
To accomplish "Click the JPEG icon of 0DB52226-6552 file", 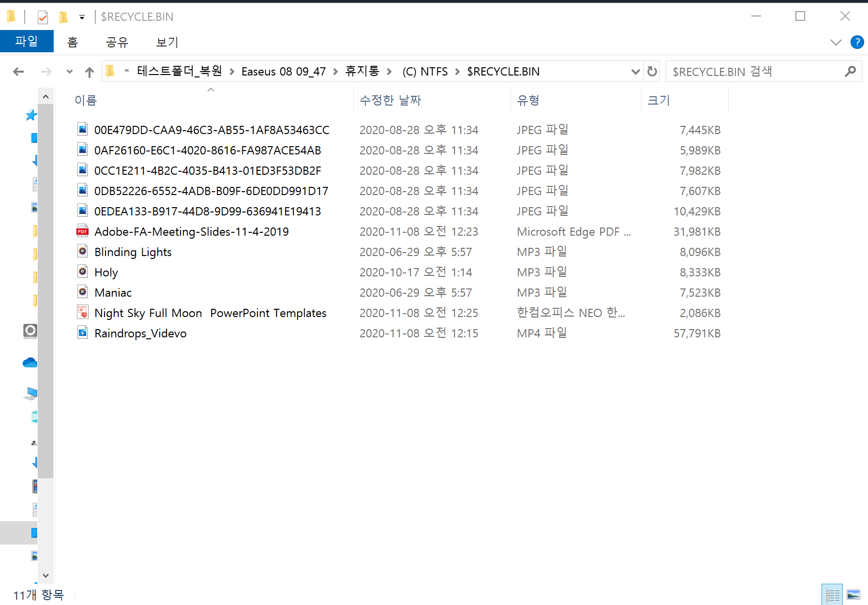I will coord(83,190).
